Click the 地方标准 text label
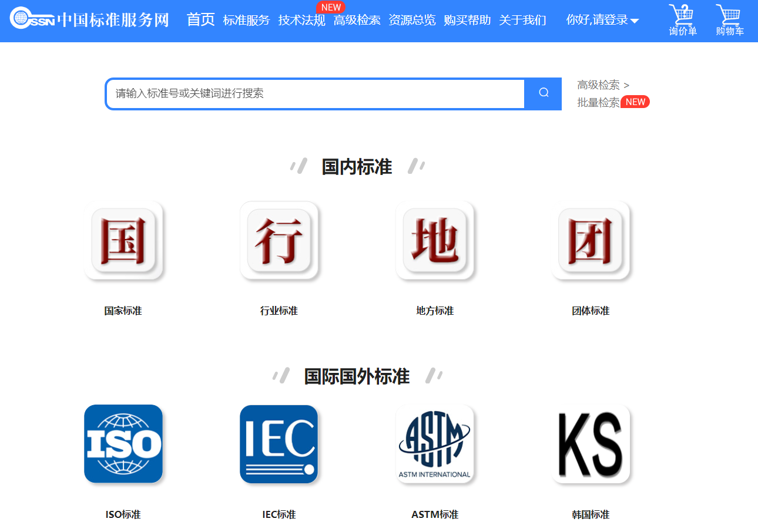The width and height of the screenshot is (758, 532). [435, 311]
